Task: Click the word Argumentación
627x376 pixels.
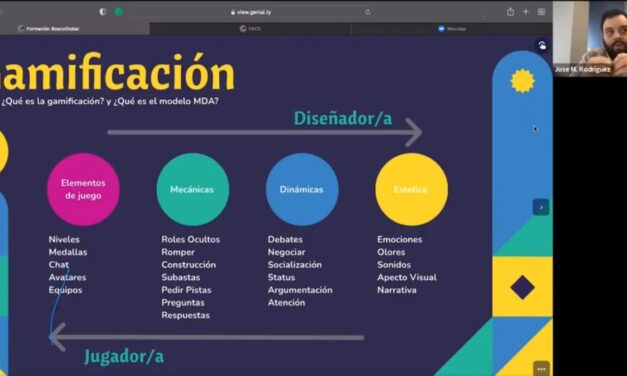Action: tap(300, 290)
